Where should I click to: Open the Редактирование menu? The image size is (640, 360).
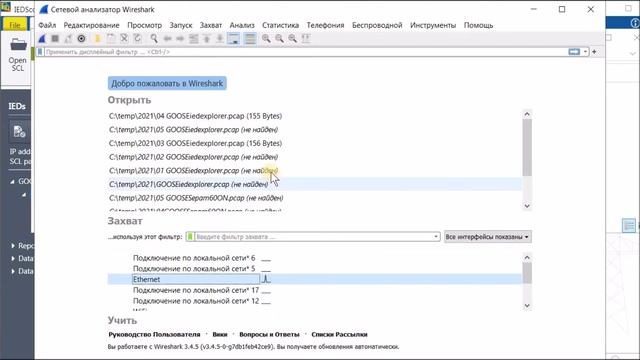(x=91, y=25)
